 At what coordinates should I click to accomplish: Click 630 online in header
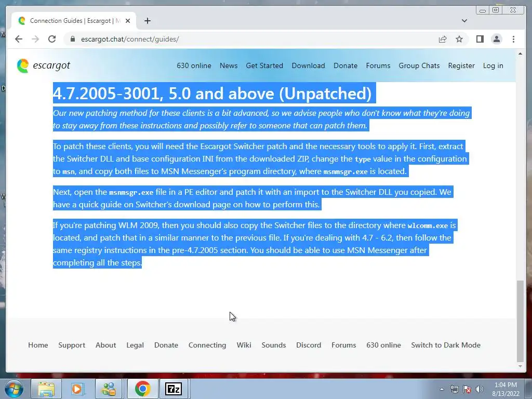click(x=194, y=65)
